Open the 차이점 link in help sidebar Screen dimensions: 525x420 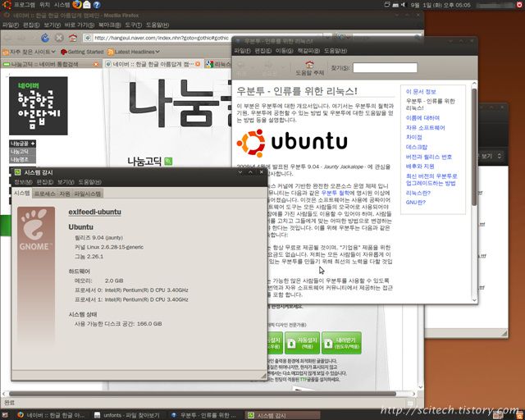pyautogui.click(x=413, y=137)
